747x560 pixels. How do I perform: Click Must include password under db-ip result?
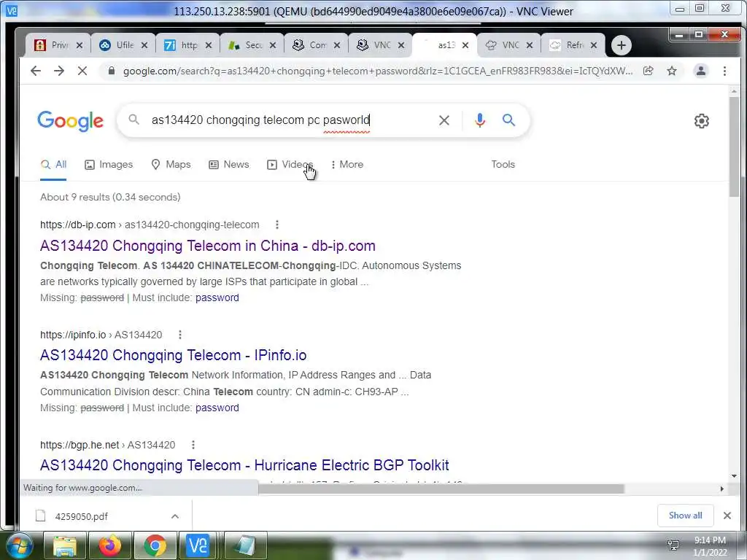pos(217,297)
